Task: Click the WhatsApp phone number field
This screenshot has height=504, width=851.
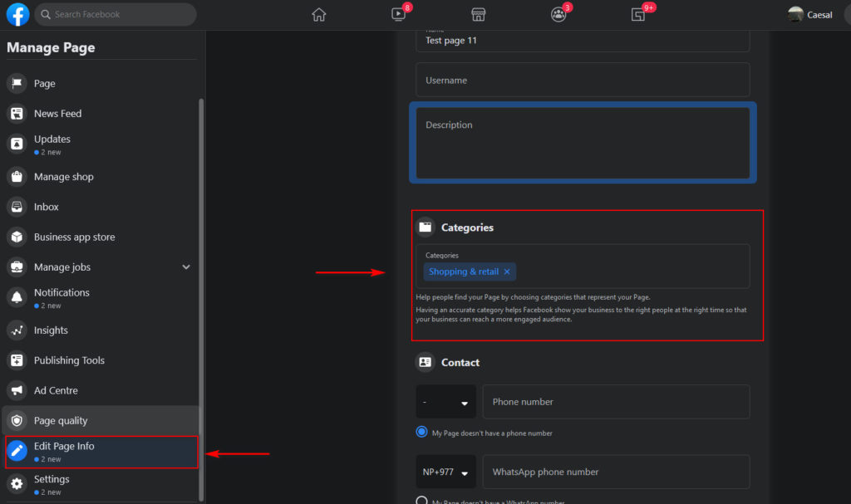Action: (x=616, y=472)
